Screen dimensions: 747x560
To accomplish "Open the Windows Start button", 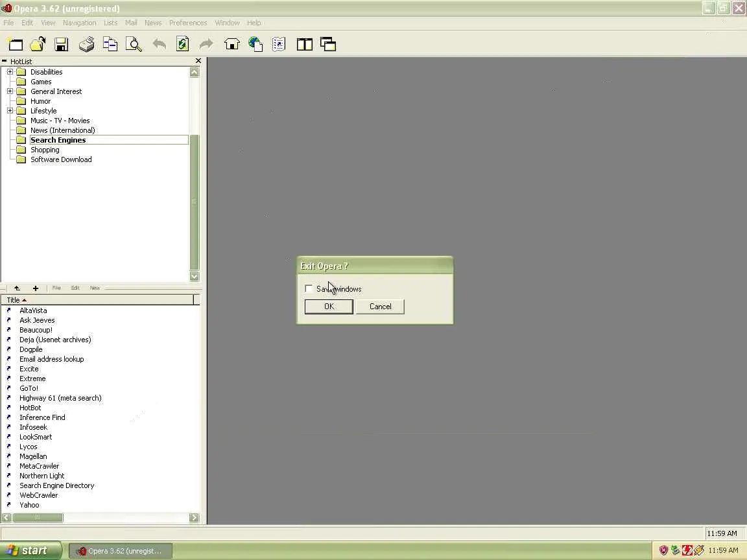I will [x=31, y=550].
